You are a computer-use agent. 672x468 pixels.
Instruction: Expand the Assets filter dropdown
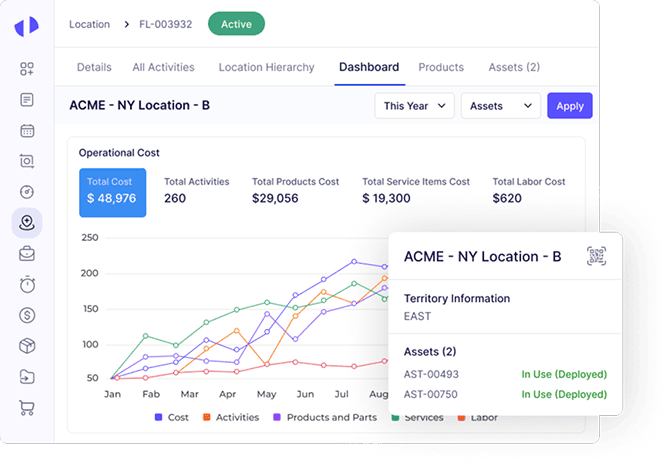[501, 106]
